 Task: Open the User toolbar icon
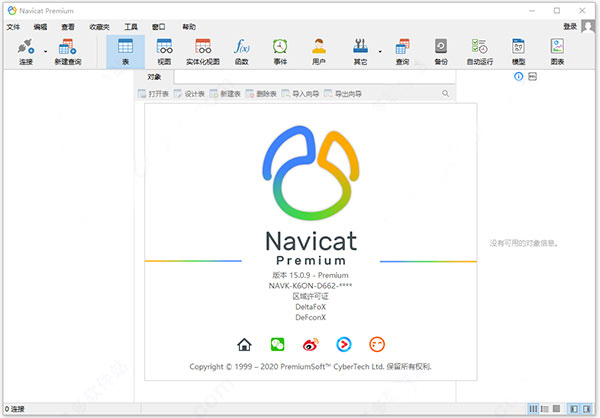click(319, 52)
